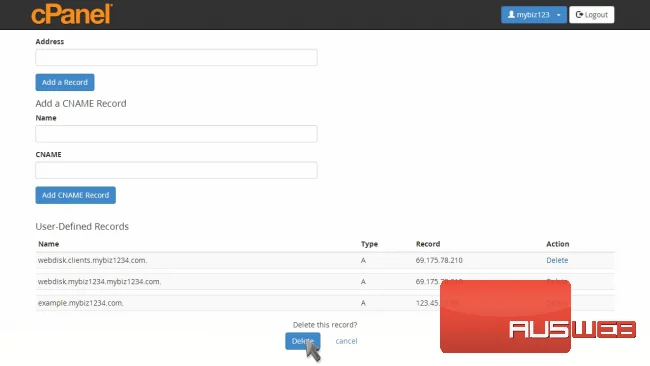
Task: Click the cancel link
Action: pos(346,341)
